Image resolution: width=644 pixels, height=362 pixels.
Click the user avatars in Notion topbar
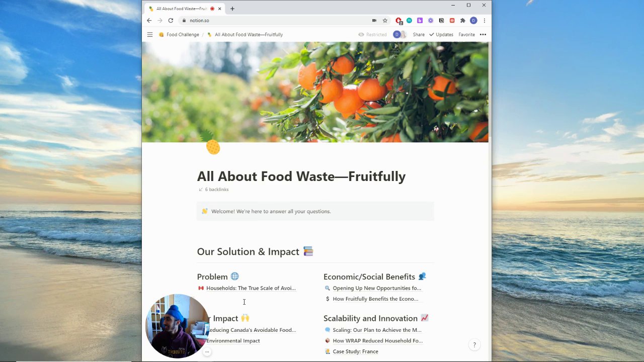pyautogui.click(x=399, y=35)
